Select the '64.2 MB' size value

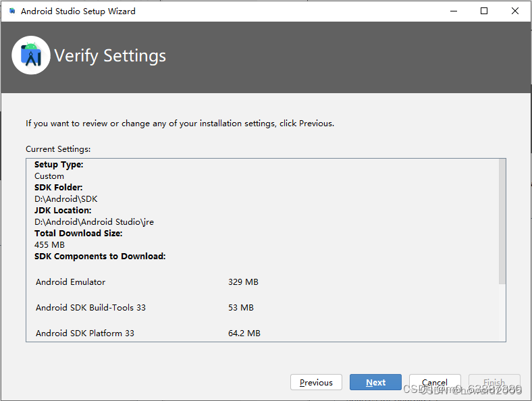(244, 333)
